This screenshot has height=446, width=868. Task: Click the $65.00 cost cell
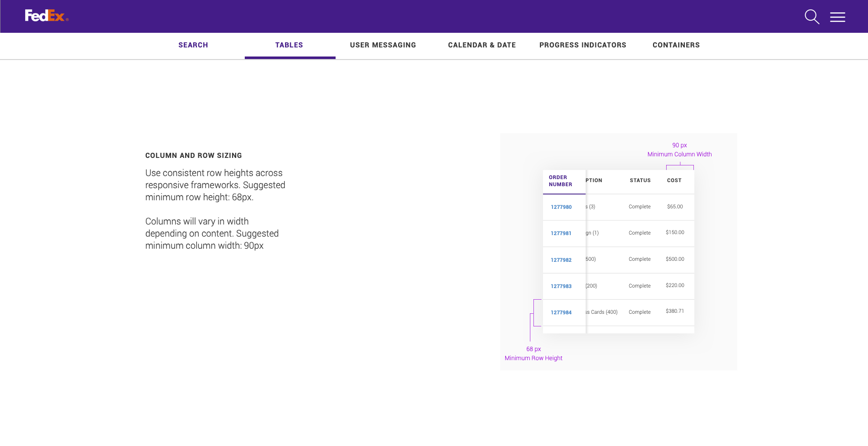click(x=675, y=207)
